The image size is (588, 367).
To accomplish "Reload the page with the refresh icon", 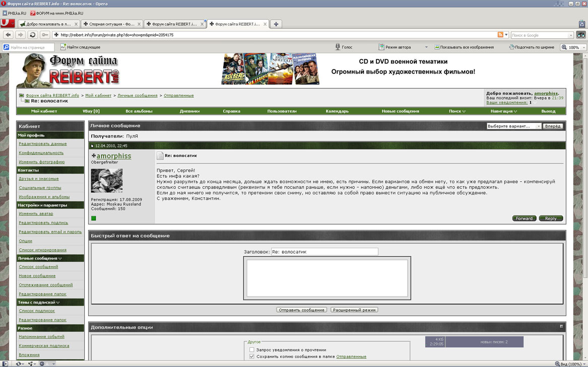I will [33, 35].
